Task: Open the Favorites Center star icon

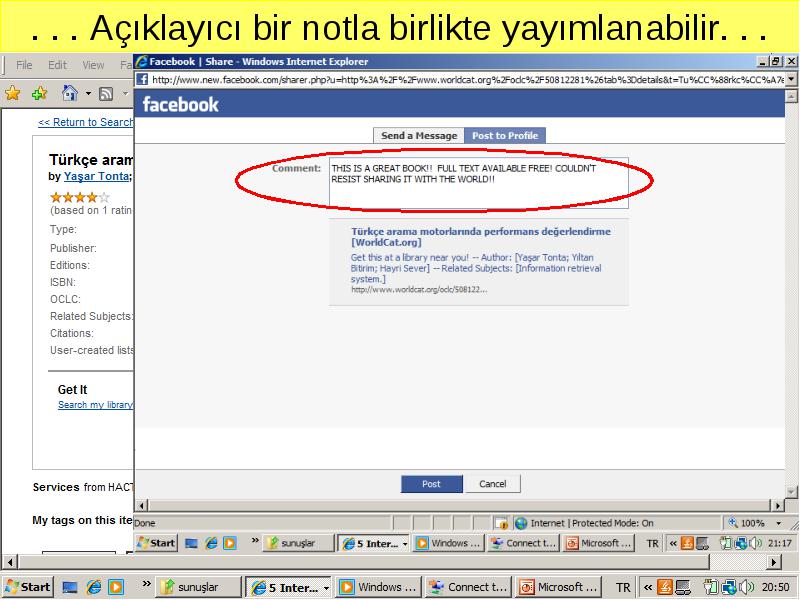Action: [12, 93]
